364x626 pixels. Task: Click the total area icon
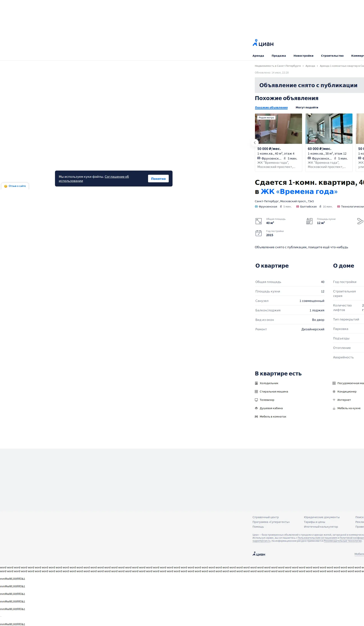258,221
